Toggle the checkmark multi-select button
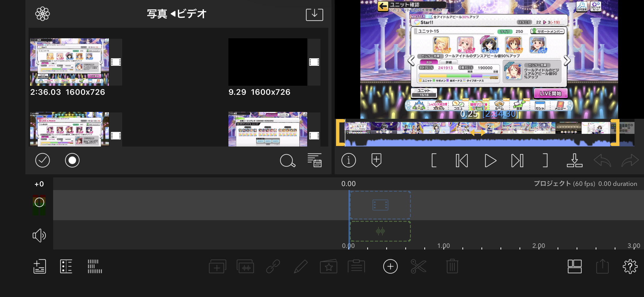This screenshot has width=644, height=297. pyautogui.click(x=43, y=160)
